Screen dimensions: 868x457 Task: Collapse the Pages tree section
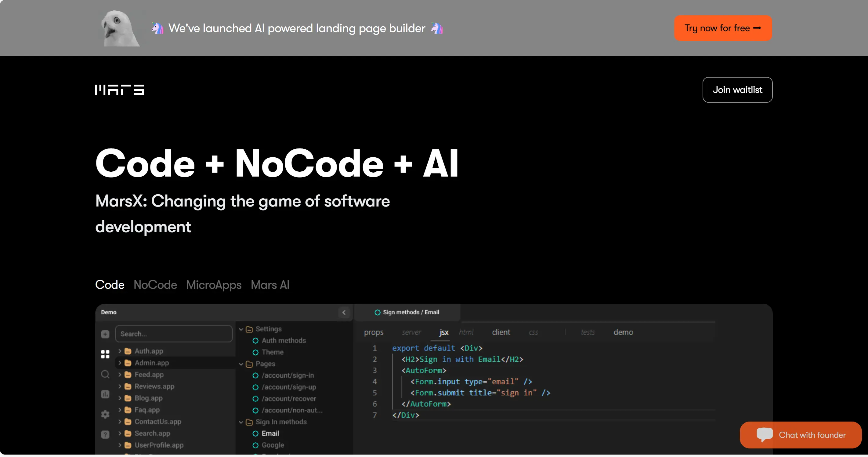(241, 364)
